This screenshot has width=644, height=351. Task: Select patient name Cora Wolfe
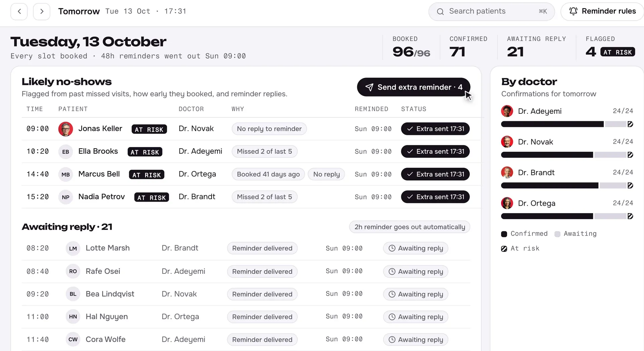tap(106, 340)
